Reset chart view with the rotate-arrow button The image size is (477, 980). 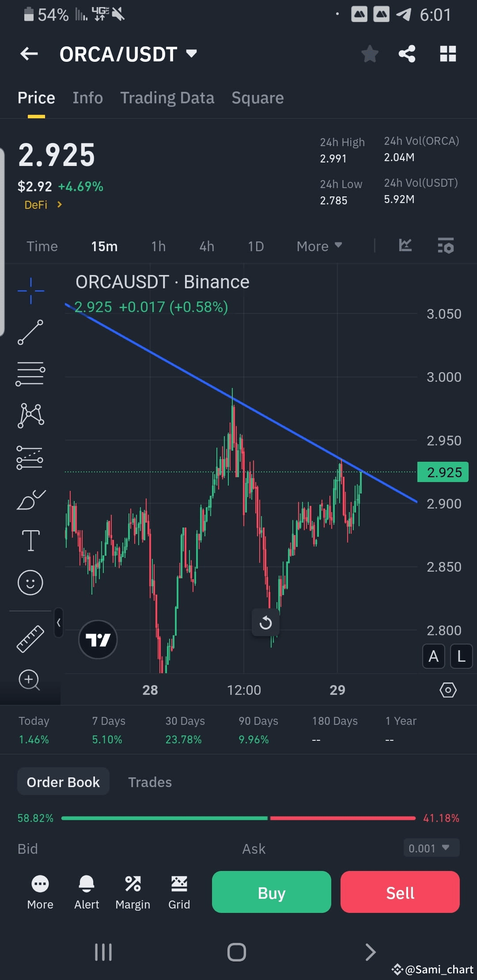point(265,623)
